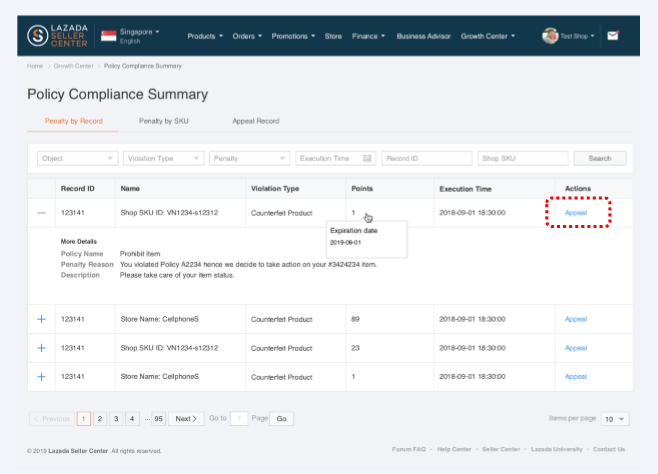Viewport: 658px width, 474px height.
Task: Open the Forum FAQ footer link
Action: click(409, 449)
